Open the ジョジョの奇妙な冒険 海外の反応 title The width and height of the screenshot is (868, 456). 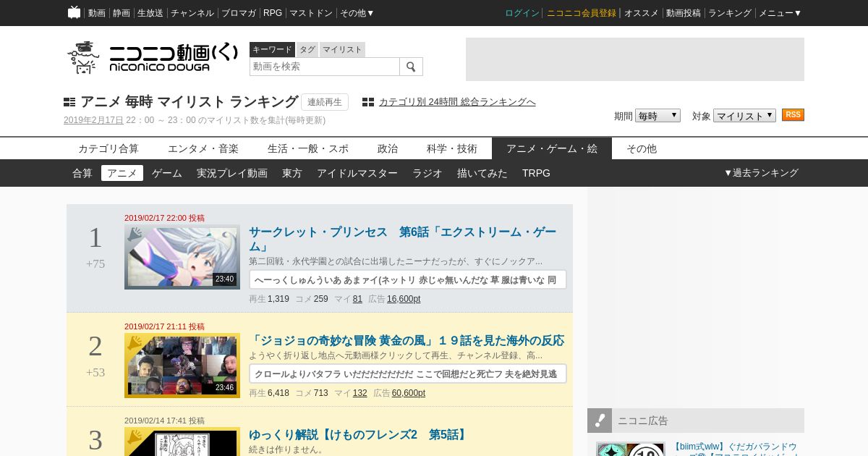click(x=407, y=340)
